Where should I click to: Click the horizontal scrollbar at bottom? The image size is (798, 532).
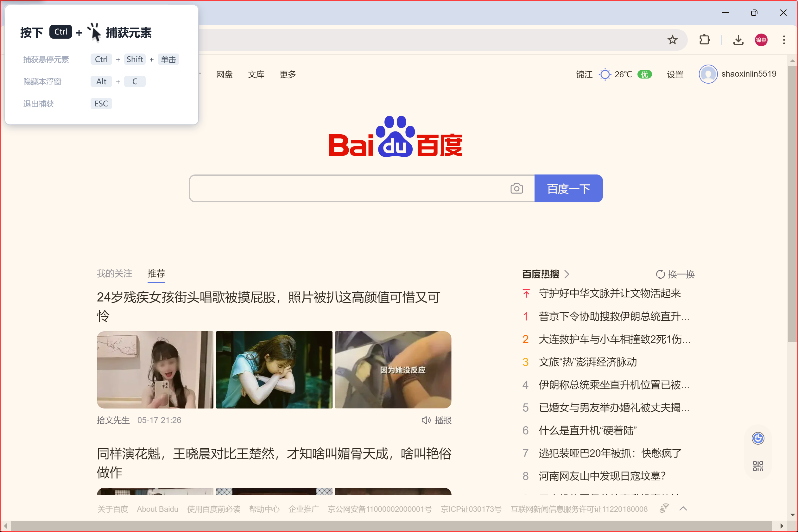(390, 526)
